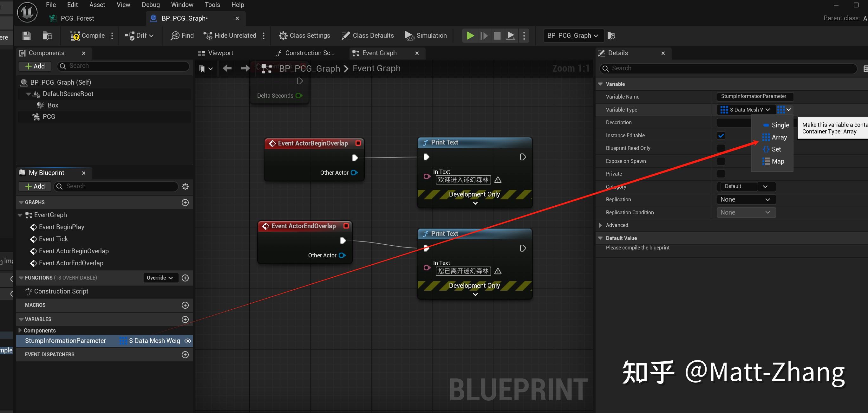The width and height of the screenshot is (868, 413).
Task: Open Class Settings
Action: point(304,36)
